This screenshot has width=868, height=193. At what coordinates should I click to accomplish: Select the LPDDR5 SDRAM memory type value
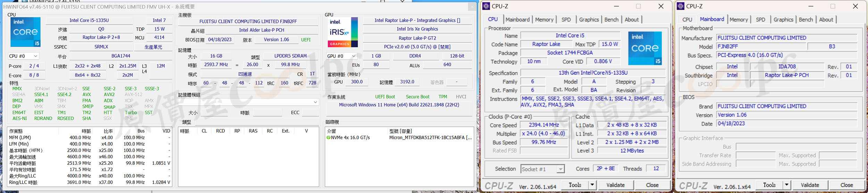point(290,56)
